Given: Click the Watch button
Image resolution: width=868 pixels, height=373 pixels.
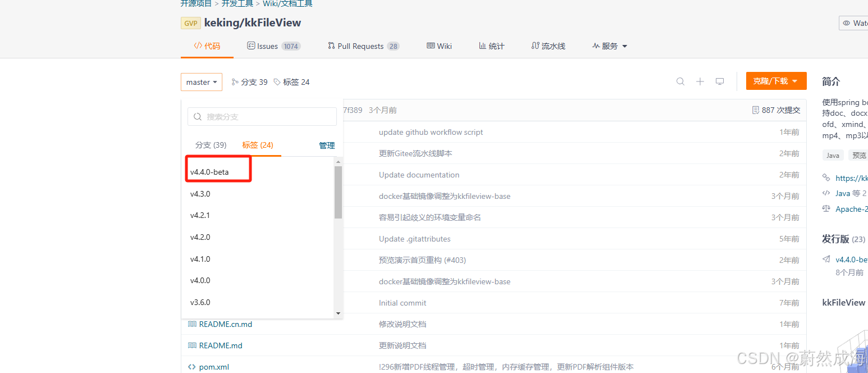Looking at the screenshot, I should [853, 23].
